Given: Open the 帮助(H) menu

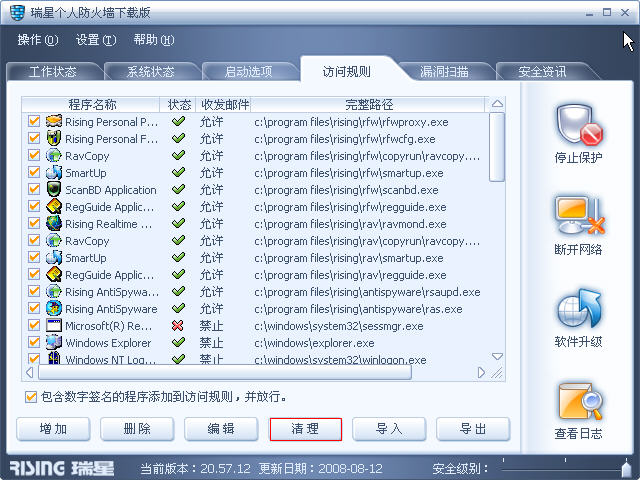Looking at the screenshot, I should tap(154, 40).
